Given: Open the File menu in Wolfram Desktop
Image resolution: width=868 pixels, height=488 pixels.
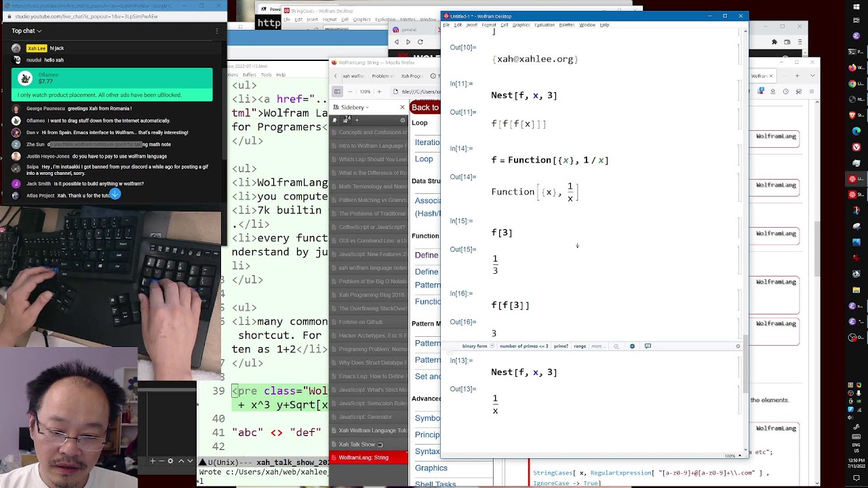Looking at the screenshot, I should pyautogui.click(x=446, y=25).
